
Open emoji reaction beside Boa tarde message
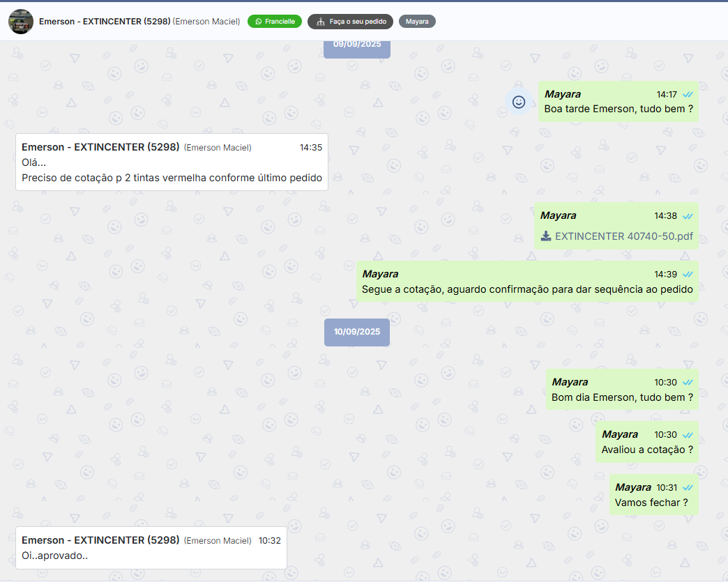518,102
